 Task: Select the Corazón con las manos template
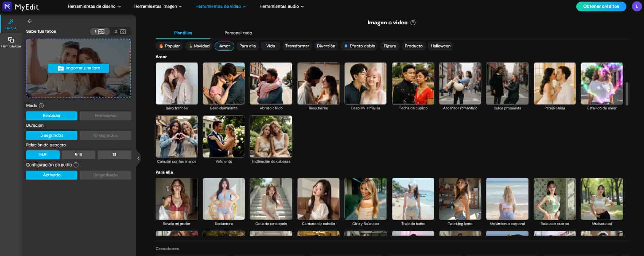pos(177,137)
